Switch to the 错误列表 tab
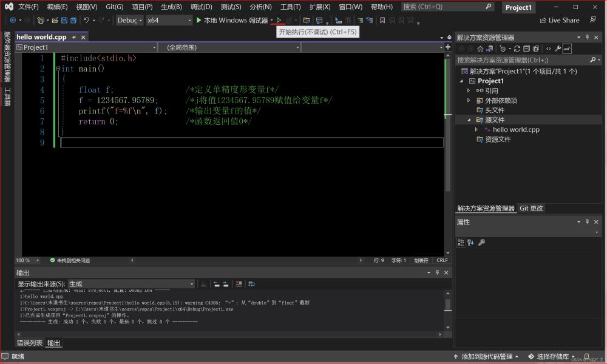The height and width of the screenshot is (364, 607). tap(29, 343)
